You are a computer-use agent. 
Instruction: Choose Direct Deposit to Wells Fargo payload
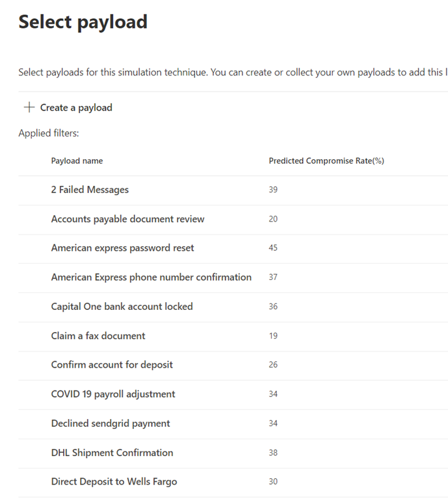(x=114, y=482)
